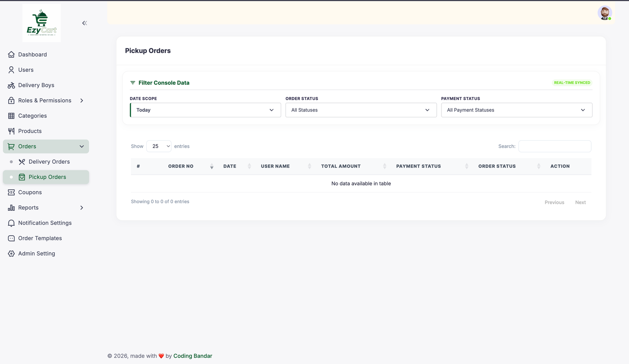Screen dimensions: 629x364
Task: Open the All Payment Statuses dropdown
Action: (x=517, y=110)
